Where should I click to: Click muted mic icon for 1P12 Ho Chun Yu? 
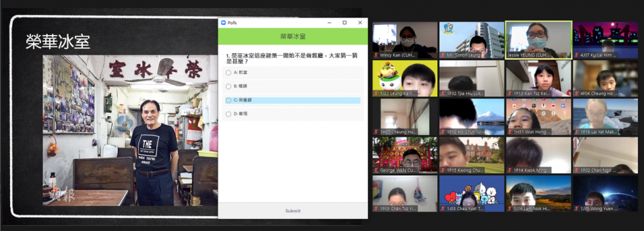pyautogui.click(x=443, y=132)
